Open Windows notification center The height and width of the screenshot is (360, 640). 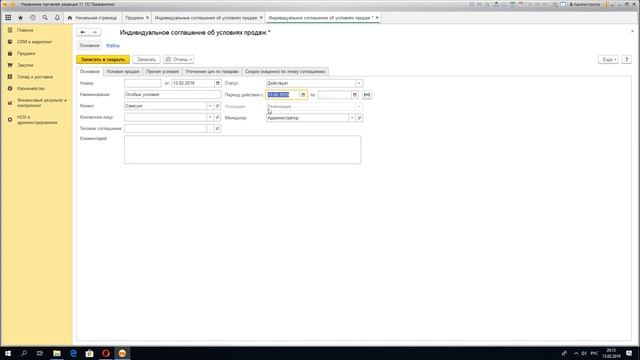[629, 353]
